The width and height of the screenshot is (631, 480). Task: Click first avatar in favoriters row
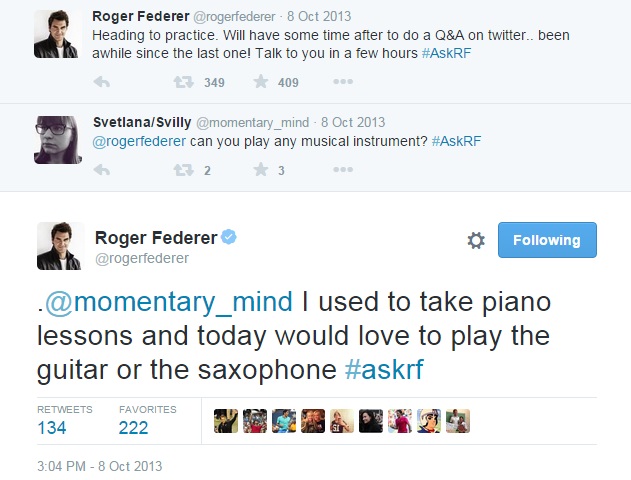(226, 421)
